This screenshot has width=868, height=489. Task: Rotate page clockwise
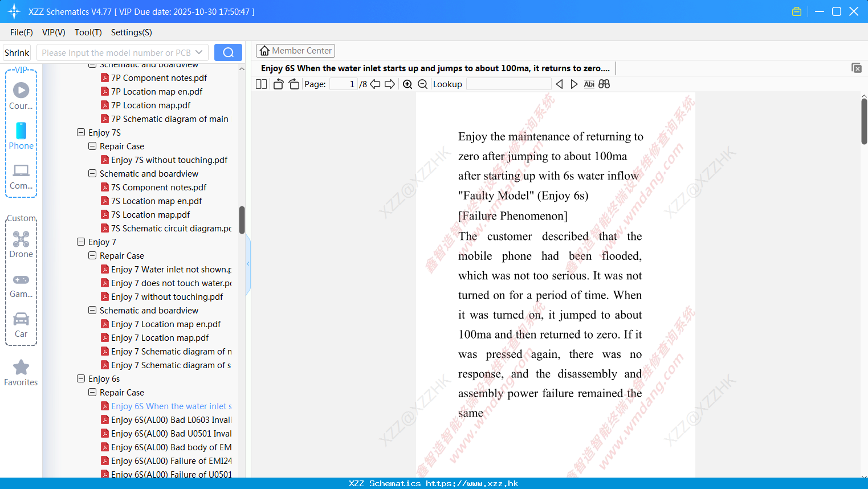(294, 84)
